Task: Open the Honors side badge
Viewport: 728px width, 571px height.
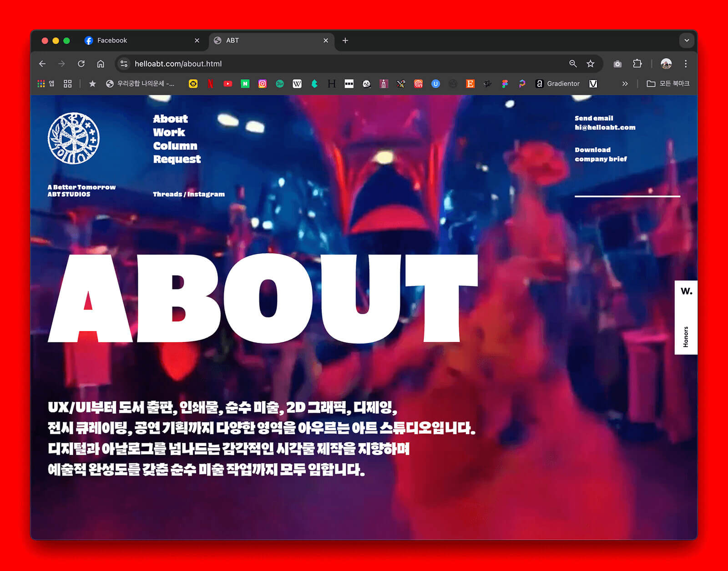Action: 686,318
